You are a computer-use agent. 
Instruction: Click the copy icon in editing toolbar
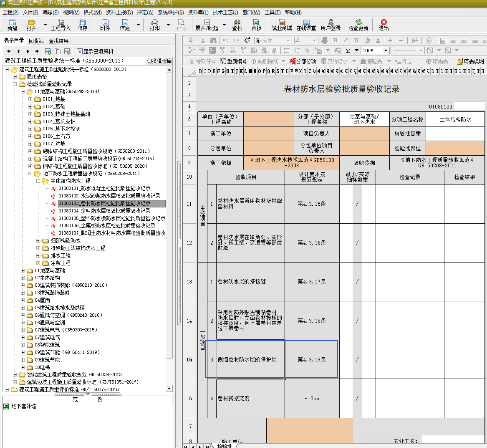coord(192,40)
